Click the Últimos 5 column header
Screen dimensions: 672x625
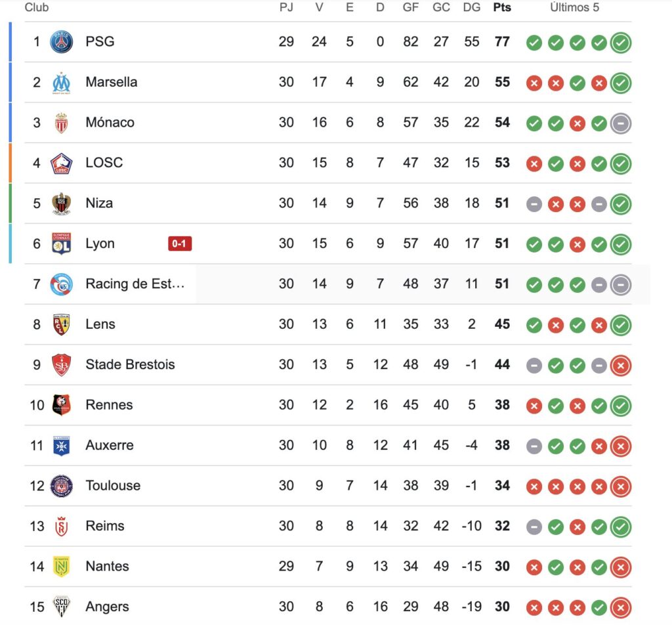[574, 7]
